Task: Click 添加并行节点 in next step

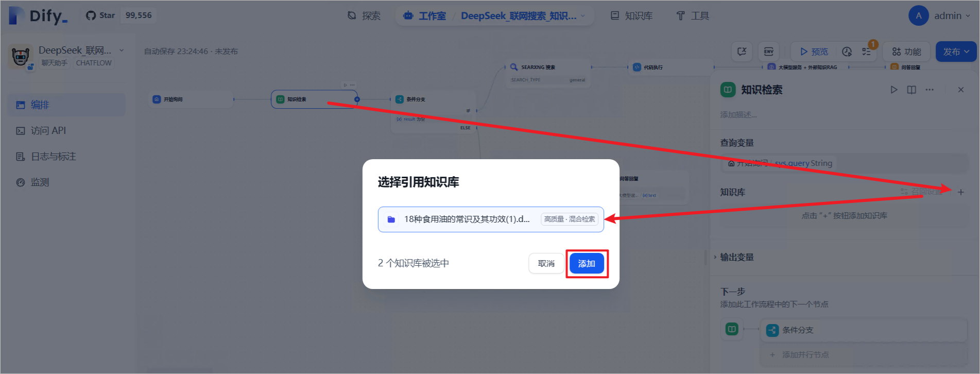Action: coord(864,355)
